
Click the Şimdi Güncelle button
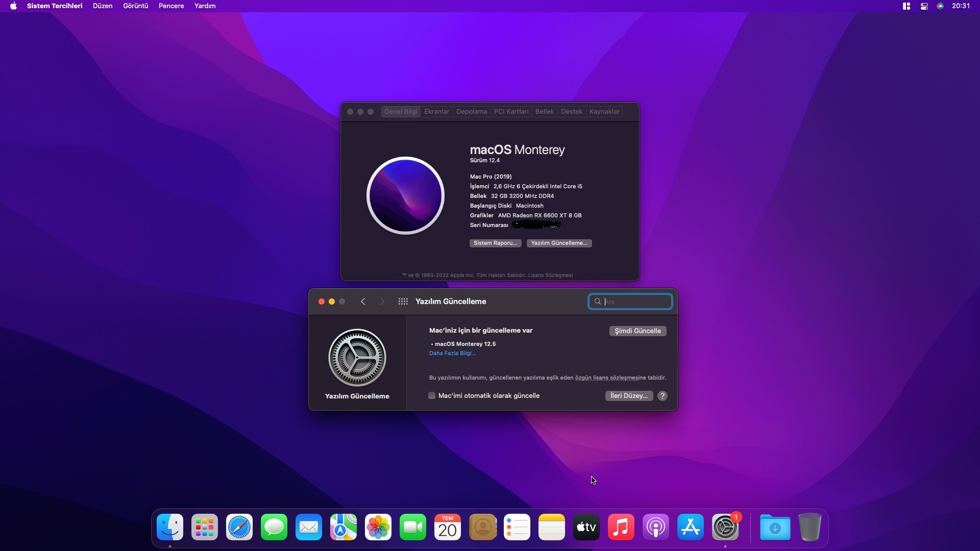pyautogui.click(x=638, y=331)
